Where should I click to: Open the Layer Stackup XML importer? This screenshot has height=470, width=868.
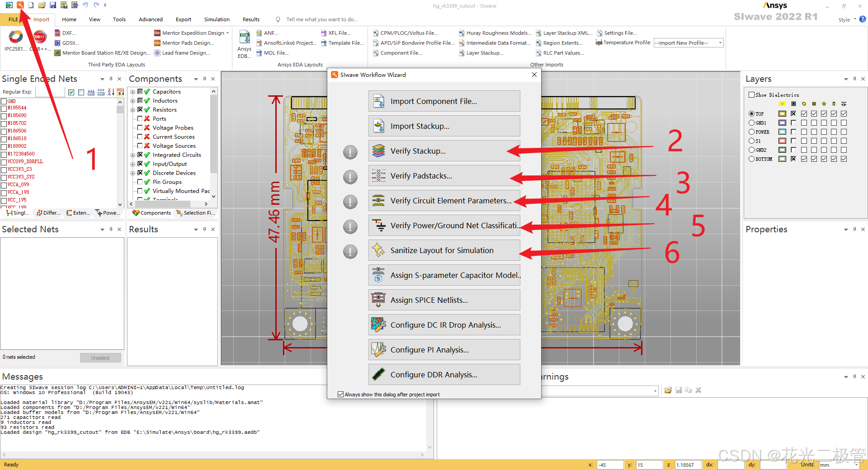pyautogui.click(x=564, y=33)
